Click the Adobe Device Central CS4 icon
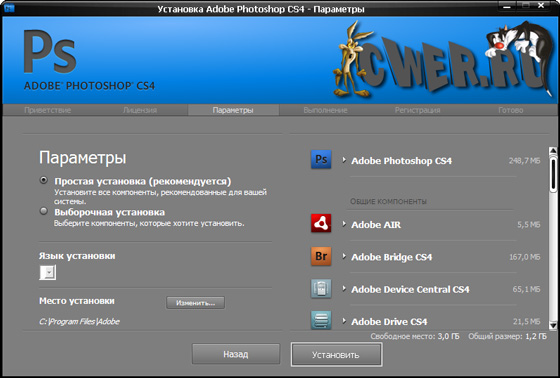This screenshot has height=378, width=560. coord(321,288)
